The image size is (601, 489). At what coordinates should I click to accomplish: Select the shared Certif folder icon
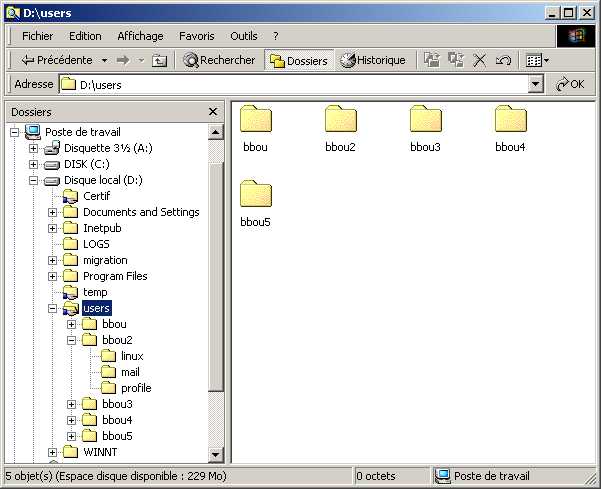71,196
